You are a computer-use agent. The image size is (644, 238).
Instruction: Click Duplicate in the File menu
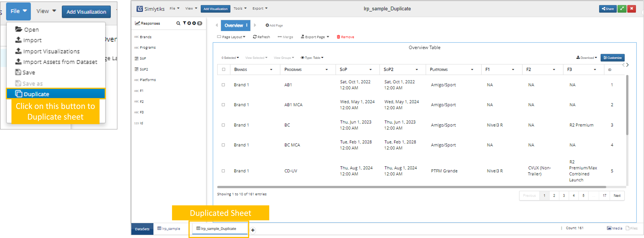56,94
